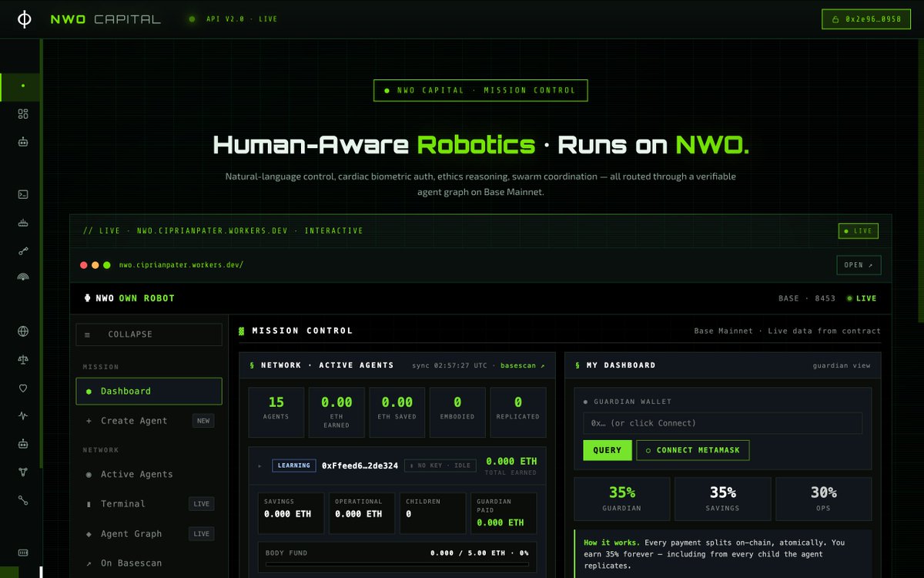
Task: Click robot icon beneath the grid icon
Action: 23,142
